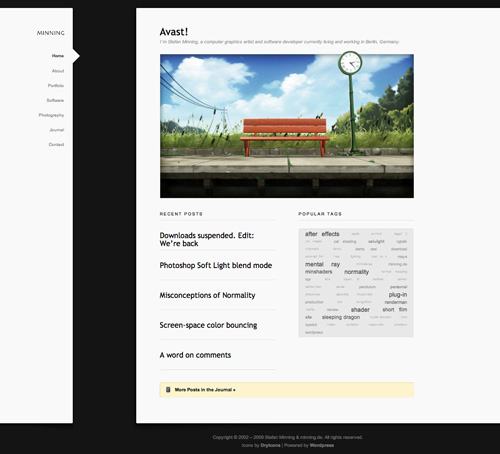Screen dimensions: 500x454
Task: Select the mental ray tag
Action: 322,264
